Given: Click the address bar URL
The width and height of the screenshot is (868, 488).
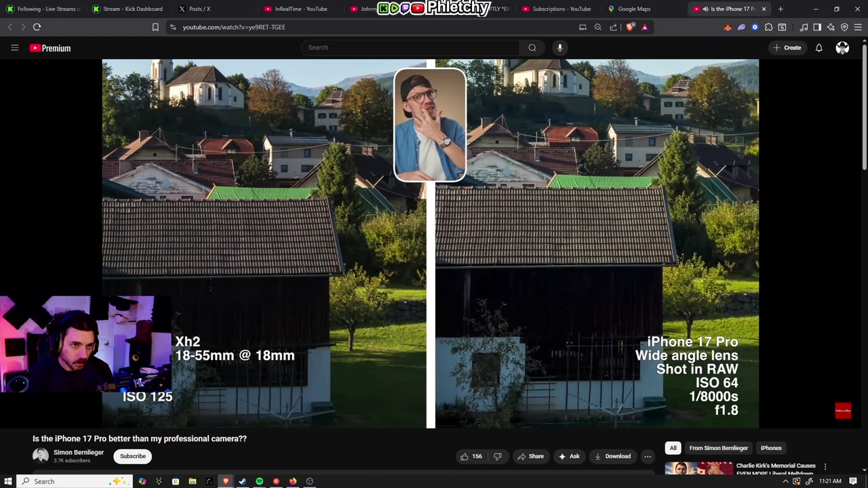Looking at the screenshot, I should tap(234, 27).
